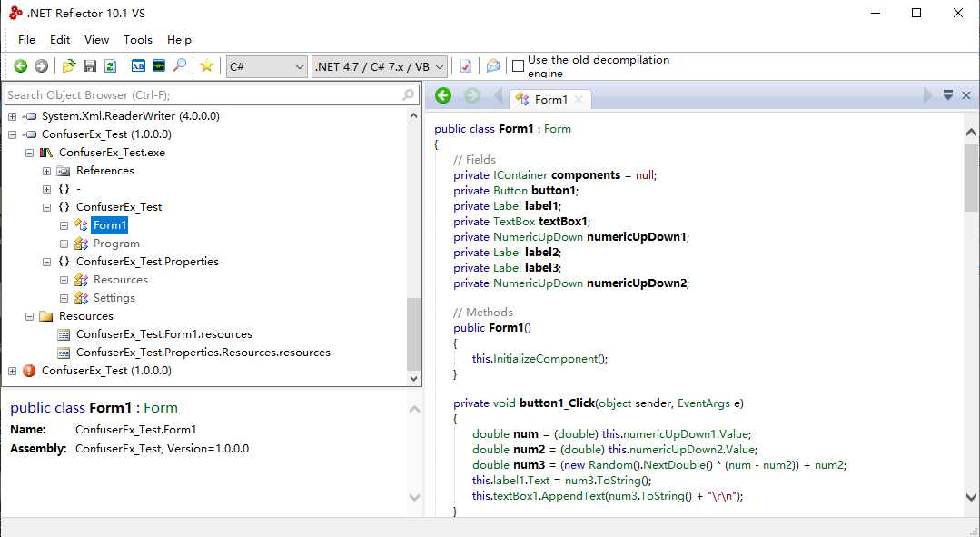980x537 pixels.
Task: Click the search icon in Object Browser box
Action: tap(408, 95)
